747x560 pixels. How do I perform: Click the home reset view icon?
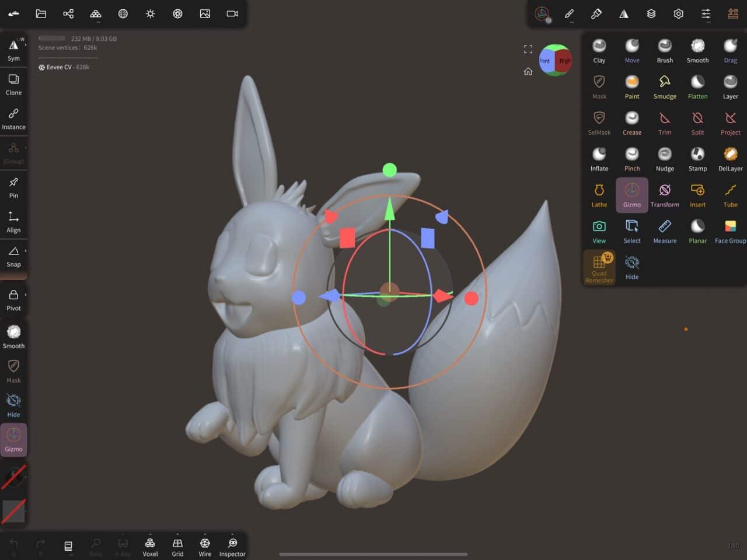(528, 72)
